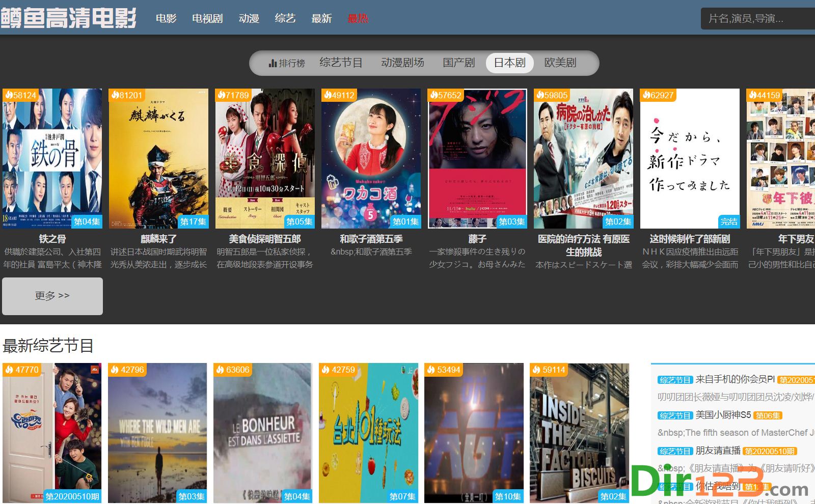Open the 电视剧 navigation item
This screenshot has width=815, height=504.
207,18
